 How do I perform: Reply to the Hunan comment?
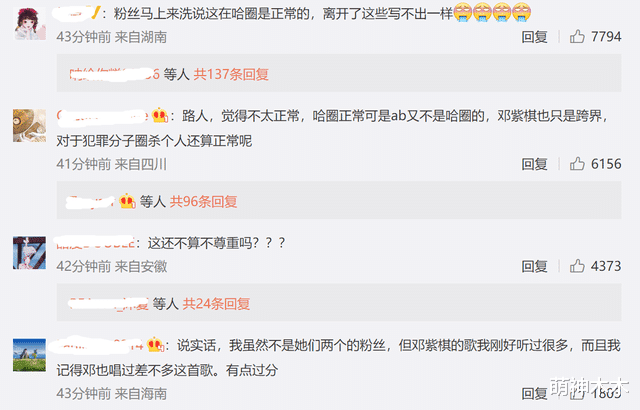[x=534, y=37]
